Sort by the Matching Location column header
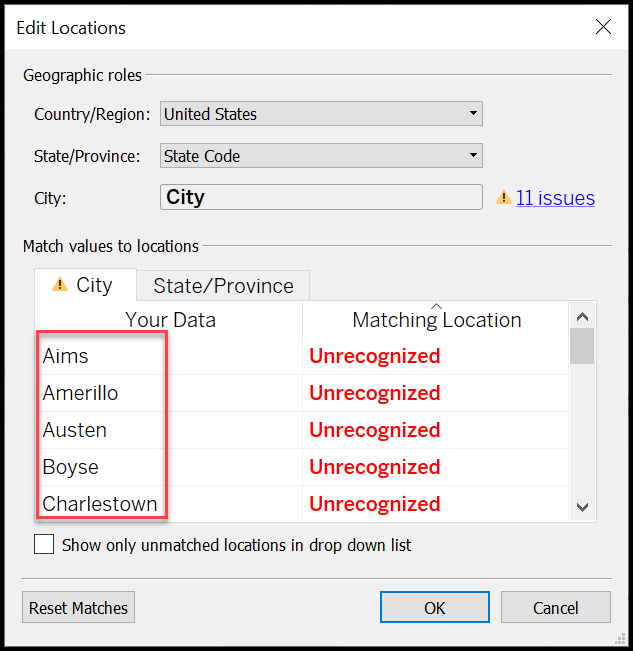The width and height of the screenshot is (633, 651). [x=436, y=320]
